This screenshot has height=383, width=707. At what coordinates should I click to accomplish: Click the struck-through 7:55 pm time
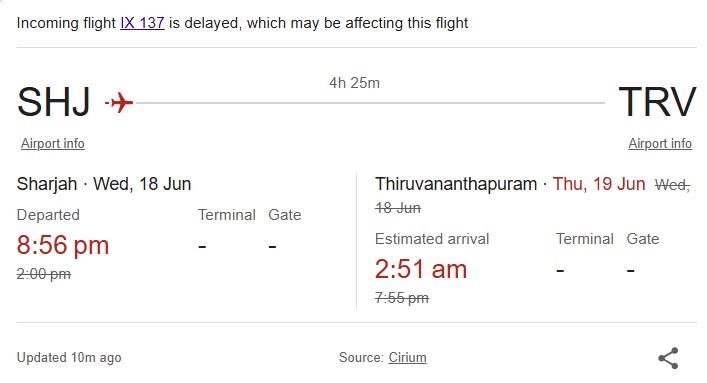click(402, 298)
